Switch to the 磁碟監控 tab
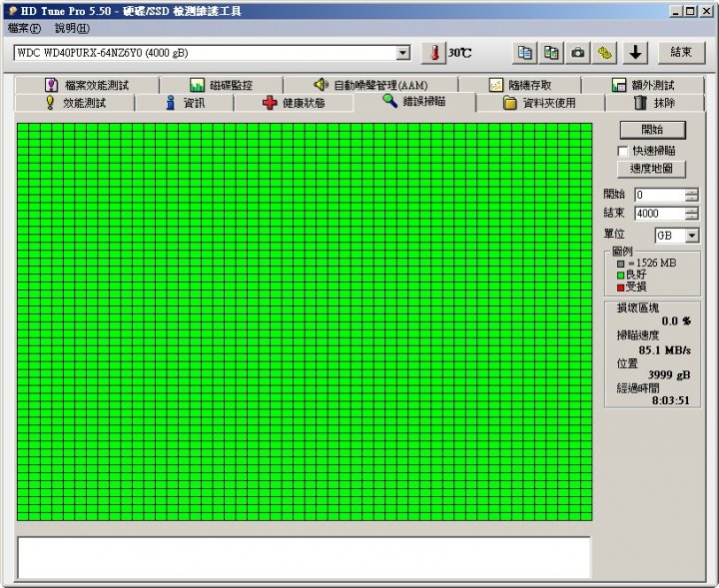Screen dimensions: 719x588 (221, 85)
